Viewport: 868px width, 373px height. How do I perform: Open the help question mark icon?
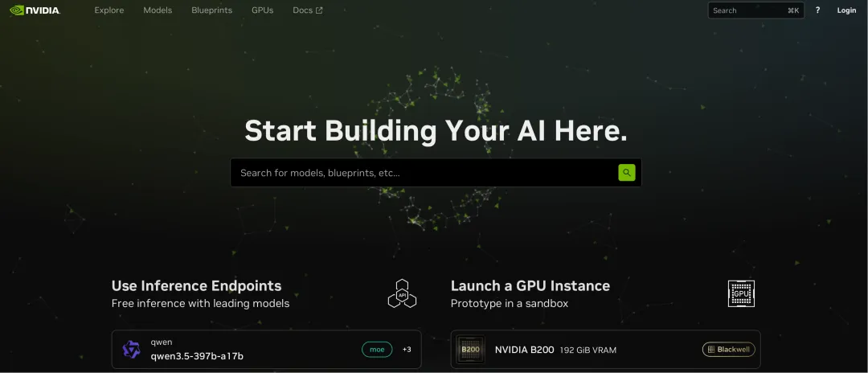(817, 10)
